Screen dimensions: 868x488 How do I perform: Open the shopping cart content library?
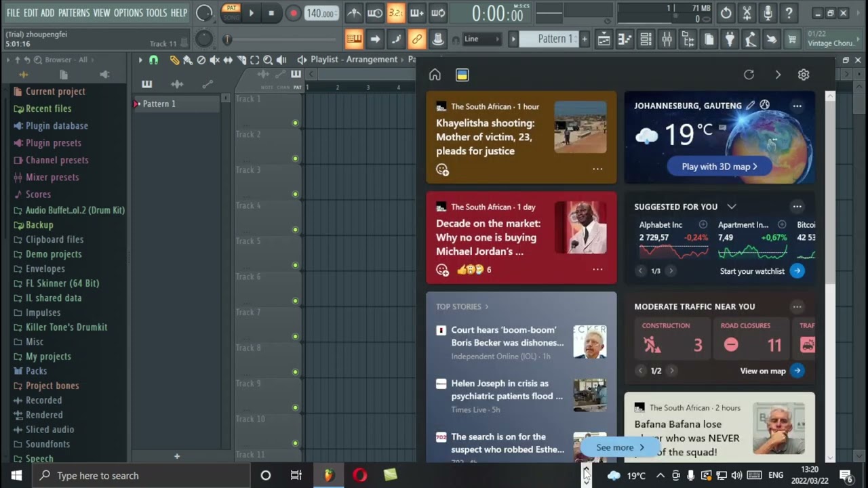792,39
